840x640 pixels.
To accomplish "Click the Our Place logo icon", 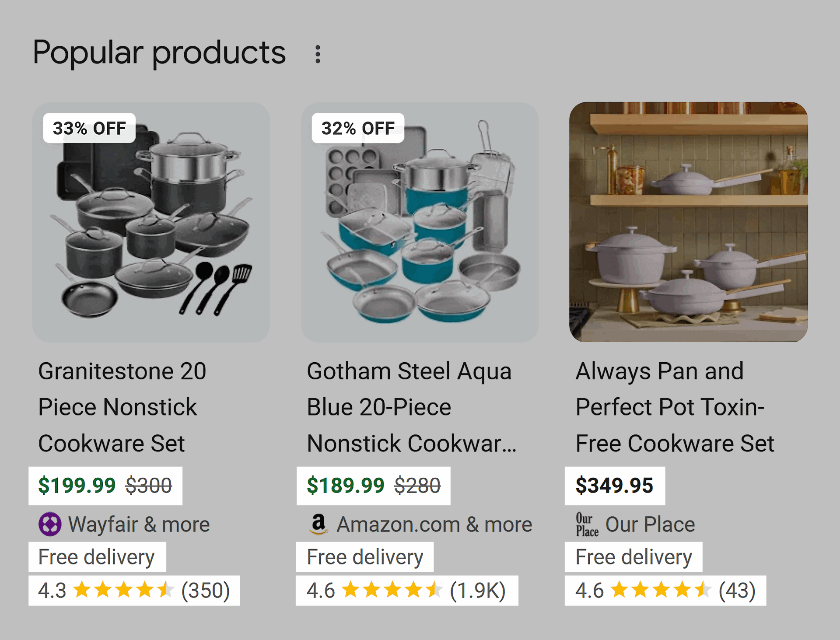I will coord(587,524).
